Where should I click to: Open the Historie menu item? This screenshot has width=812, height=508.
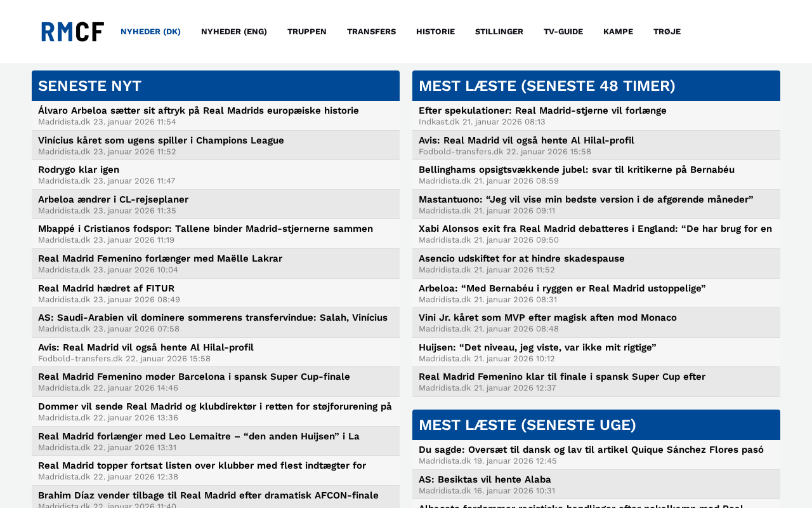[435, 32]
